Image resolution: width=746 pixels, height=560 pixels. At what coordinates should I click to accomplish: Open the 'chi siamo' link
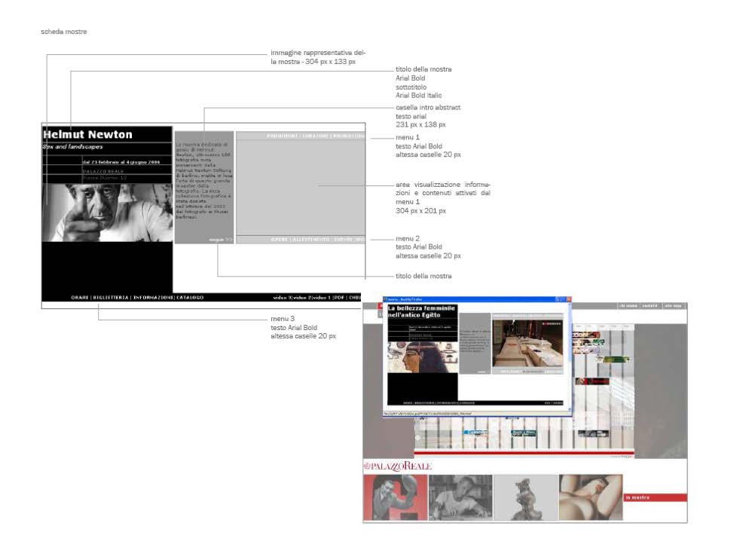(x=628, y=306)
